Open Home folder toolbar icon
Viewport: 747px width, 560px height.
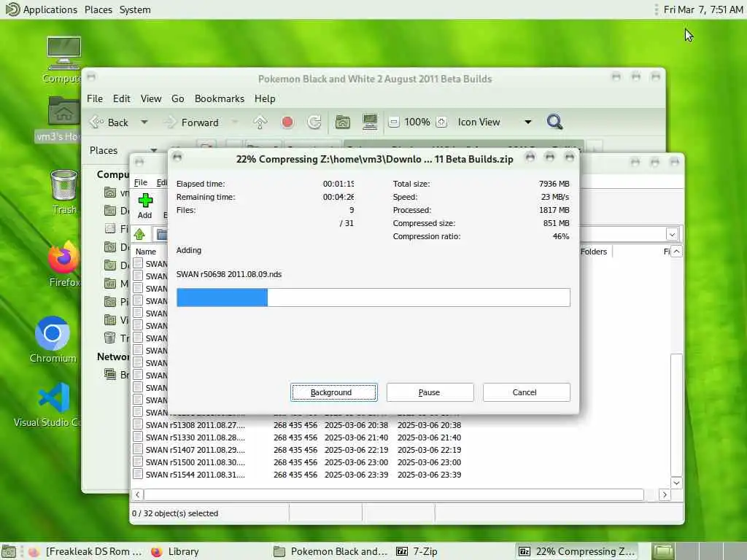(343, 122)
